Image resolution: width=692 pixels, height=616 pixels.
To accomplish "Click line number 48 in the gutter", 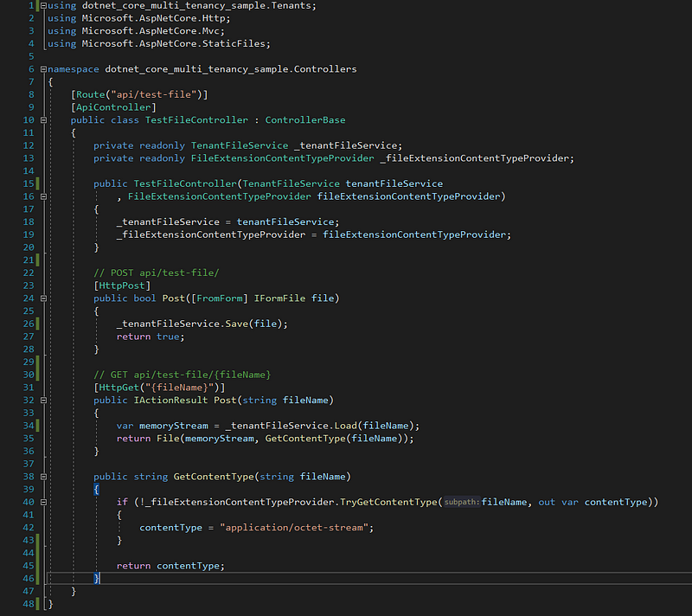I will [29, 604].
